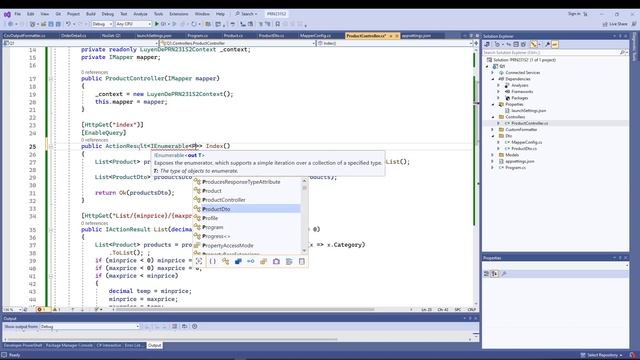Open the Any CPU platform dropdown
The width and height of the screenshot is (640, 360).
(x=133, y=24)
